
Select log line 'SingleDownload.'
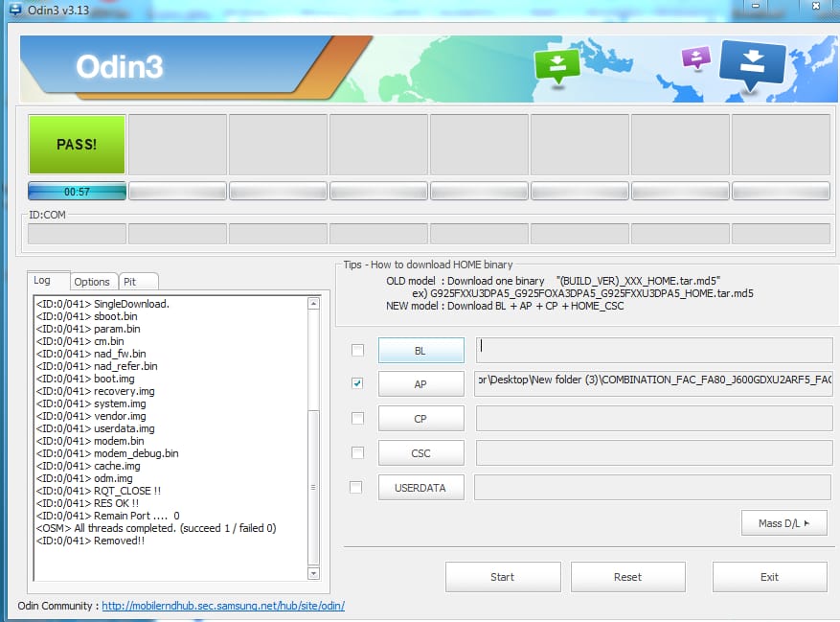pyautogui.click(x=102, y=304)
